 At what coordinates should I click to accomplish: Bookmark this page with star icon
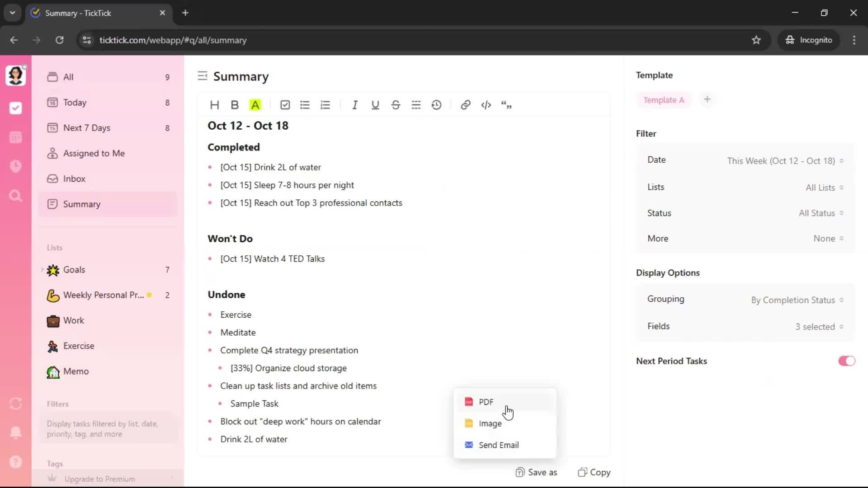pyautogui.click(x=756, y=40)
